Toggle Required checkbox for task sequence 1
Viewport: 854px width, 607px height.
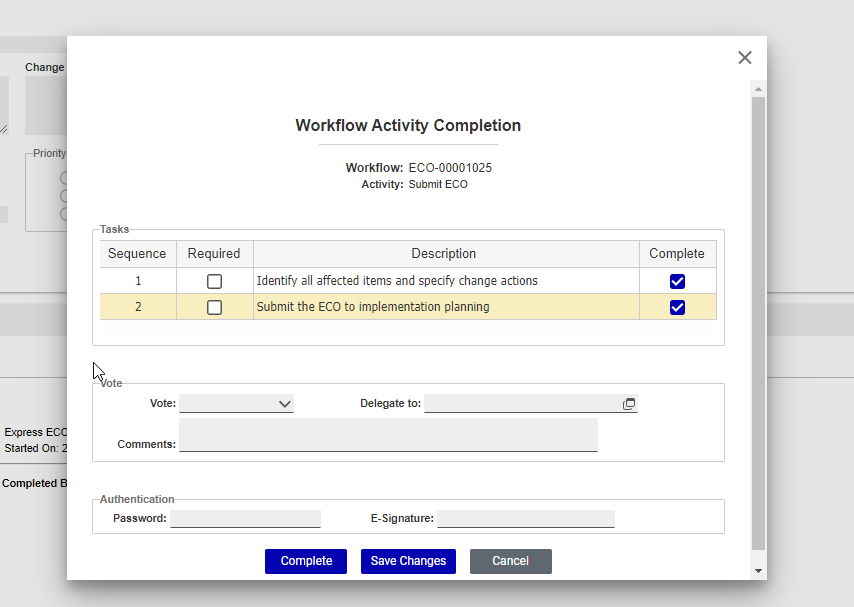click(215, 281)
